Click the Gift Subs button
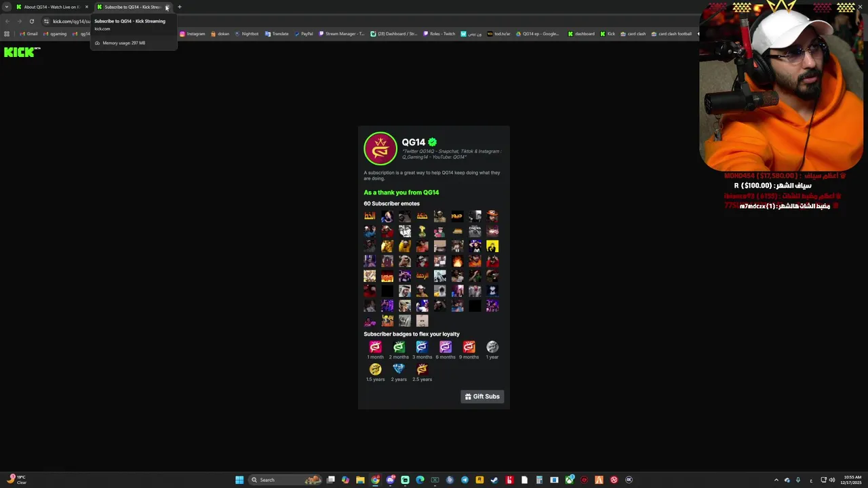The width and height of the screenshot is (868, 488). pos(482,396)
